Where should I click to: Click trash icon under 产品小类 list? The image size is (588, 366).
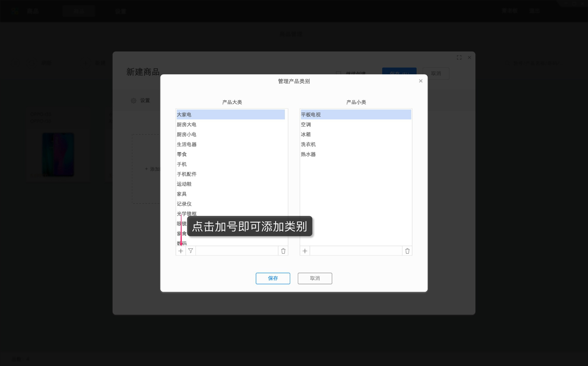click(407, 251)
